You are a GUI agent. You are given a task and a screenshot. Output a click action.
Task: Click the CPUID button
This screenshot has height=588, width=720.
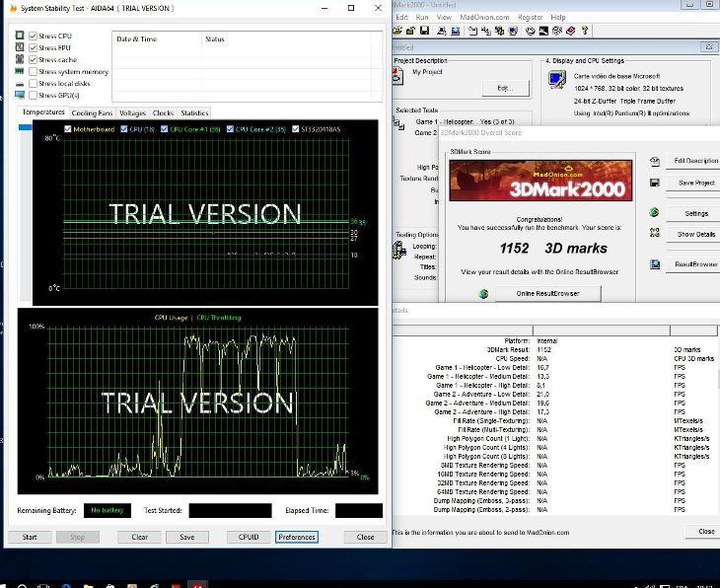[x=249, y=537]
